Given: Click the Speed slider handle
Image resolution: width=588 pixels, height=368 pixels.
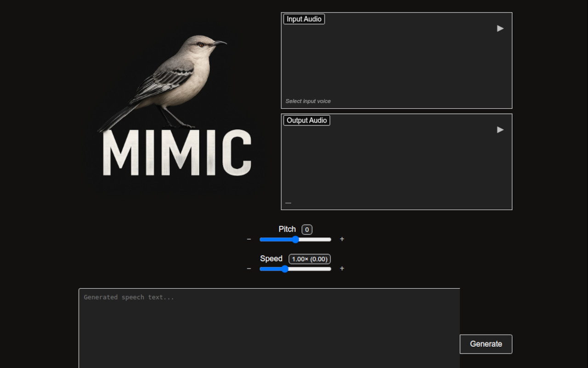Looking at the screenshot, I should tap(285, 269).
